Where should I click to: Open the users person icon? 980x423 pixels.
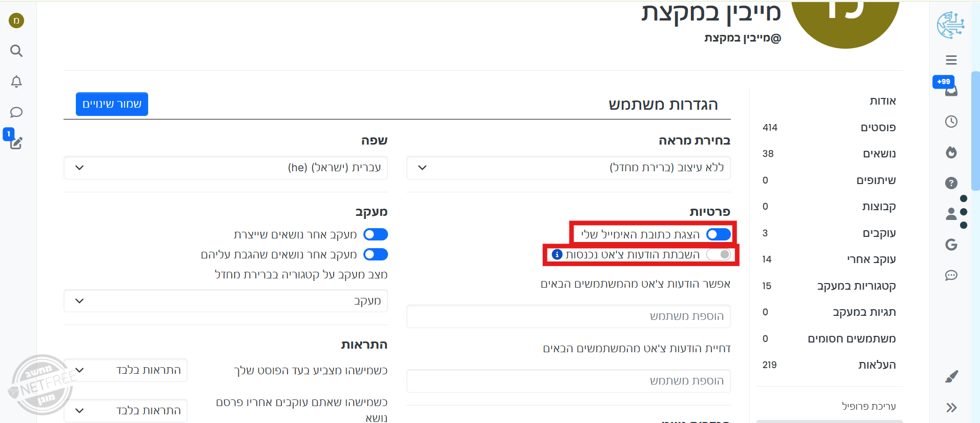point(951,214)
